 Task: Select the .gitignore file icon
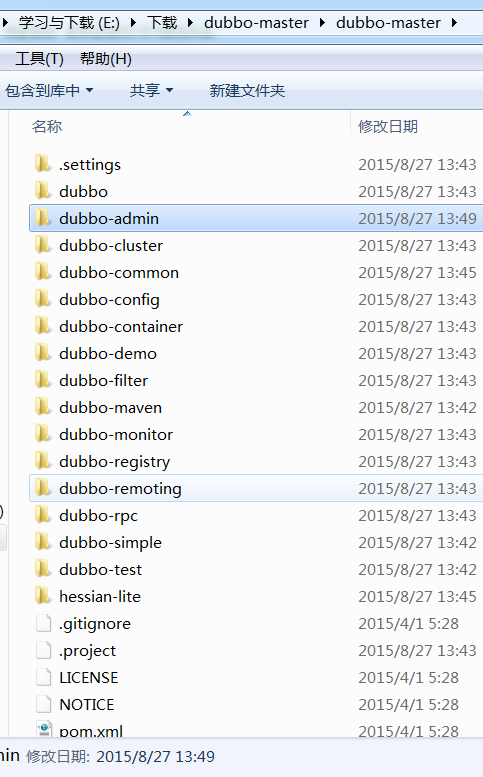(x=44, y=623)
